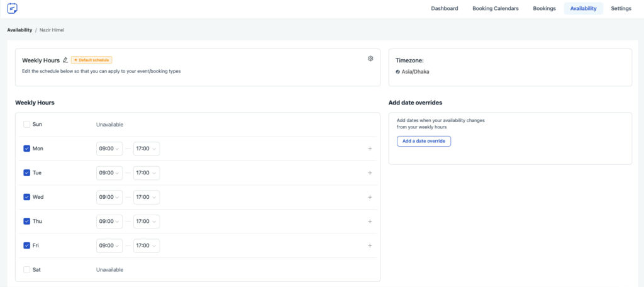644x287 pixels.
Task: Click the app logo icon in header
Action: click(13, 8)
